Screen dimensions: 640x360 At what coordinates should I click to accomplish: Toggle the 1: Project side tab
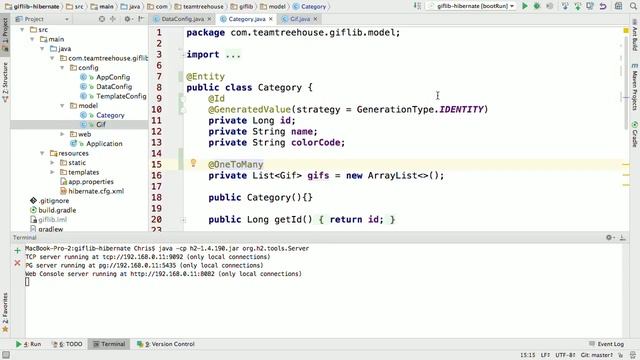point(5,35)
